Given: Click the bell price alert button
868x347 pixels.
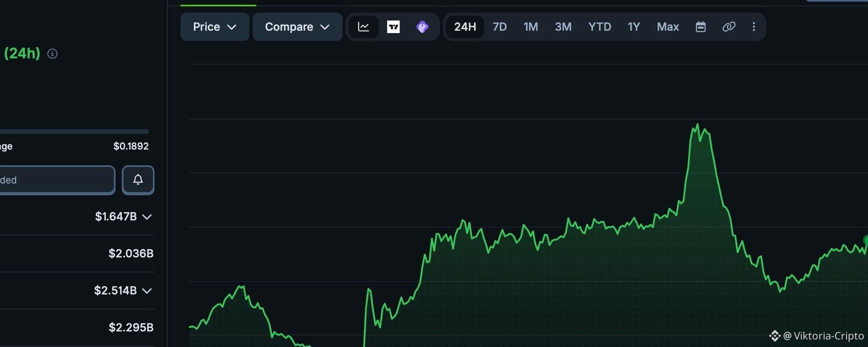Looking at the screenshot, I should pos(138,180).
